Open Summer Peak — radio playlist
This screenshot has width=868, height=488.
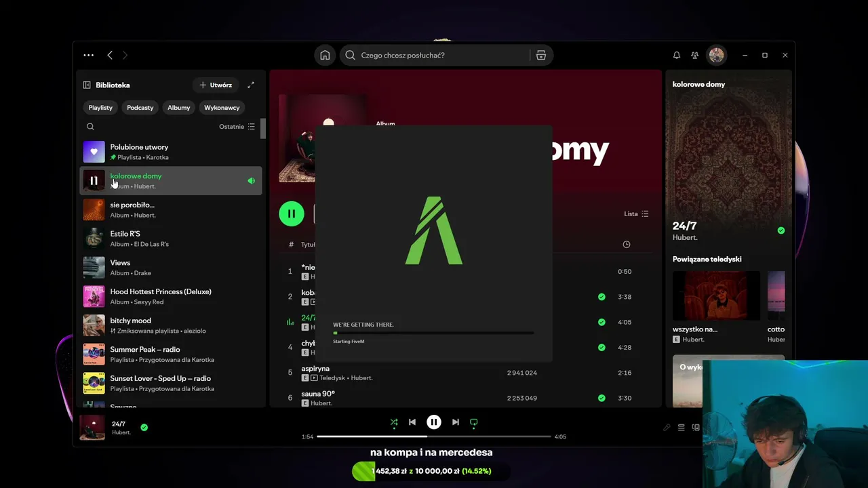coord(171,354)
